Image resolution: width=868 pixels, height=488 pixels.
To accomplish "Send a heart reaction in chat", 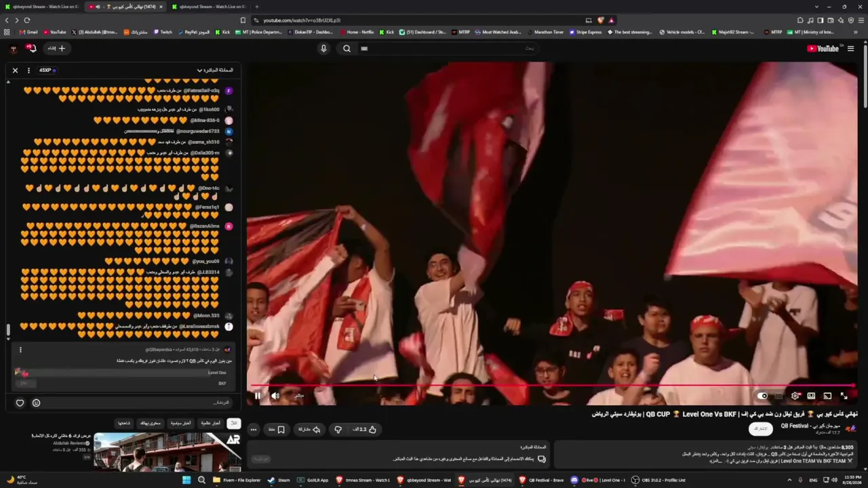I will pos(20,403).
